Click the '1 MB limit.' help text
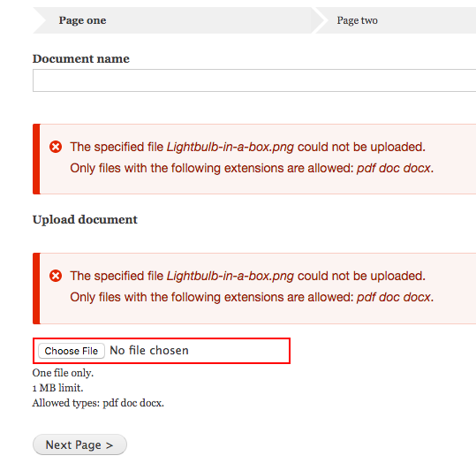 point(57,388)
